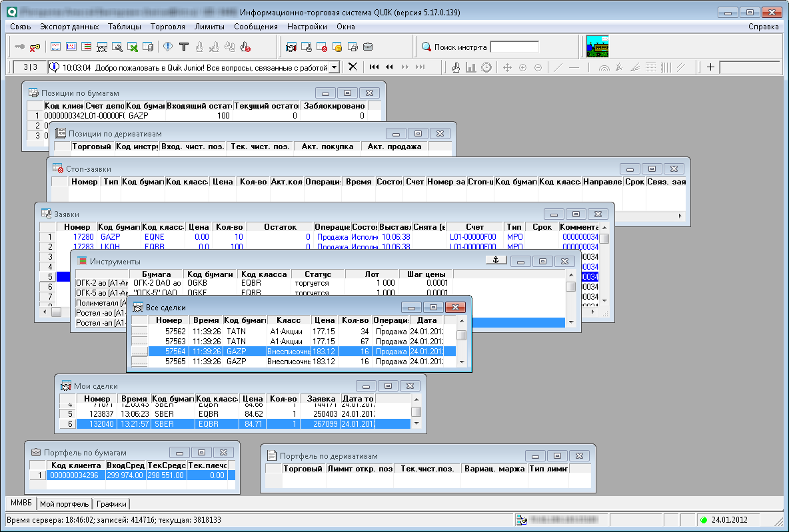Screen dimensions: 789x532
Task: Select trade 123837 in Мои сделки
Action: (x=235, y=414)
